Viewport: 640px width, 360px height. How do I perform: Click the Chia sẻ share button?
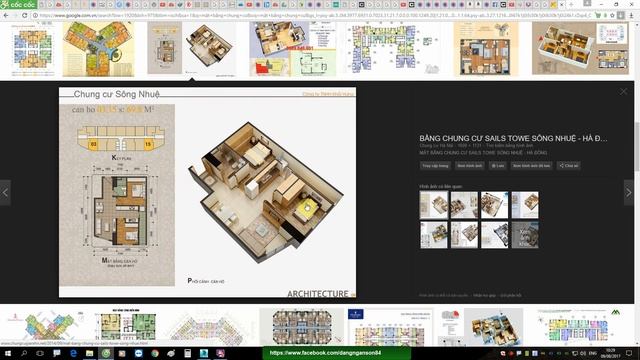tap(568, 166)
